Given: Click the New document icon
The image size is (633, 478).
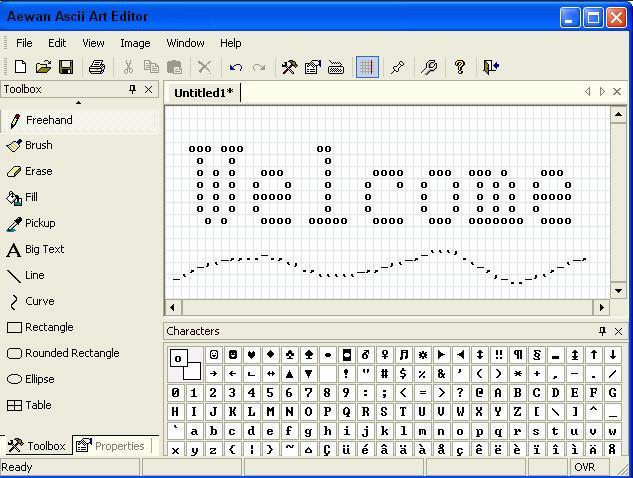Looking at the screenshot, I should [x=20, y=67].
